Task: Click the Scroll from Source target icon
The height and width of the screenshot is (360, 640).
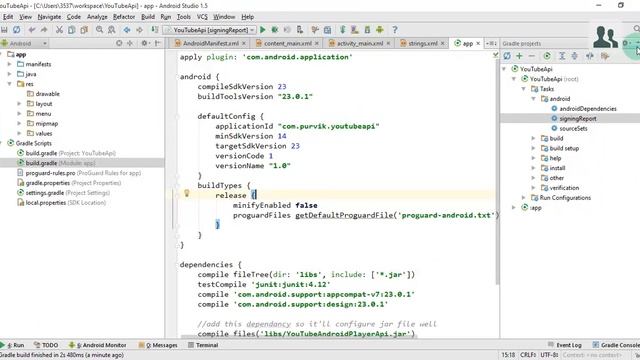Action: (119, 43)
